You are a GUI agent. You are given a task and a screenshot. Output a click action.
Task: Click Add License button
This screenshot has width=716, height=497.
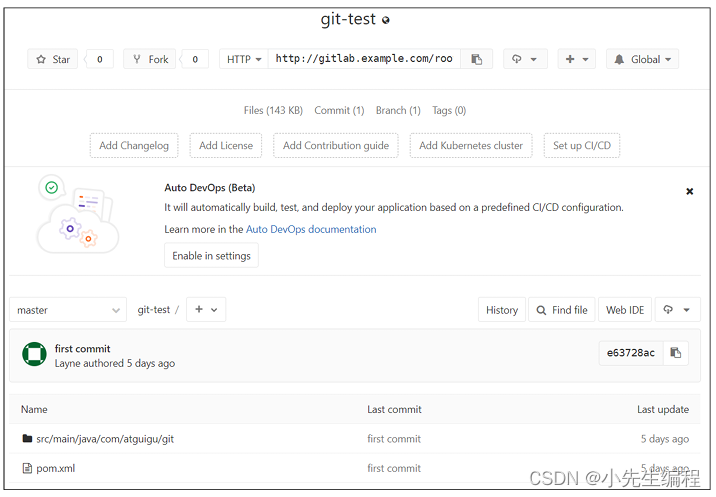226,146
